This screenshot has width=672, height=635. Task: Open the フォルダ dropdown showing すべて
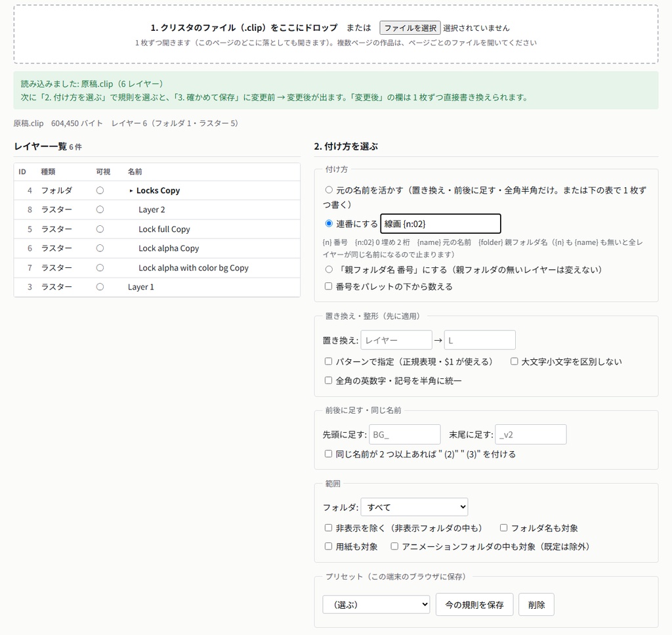click(x=415, y=507)
